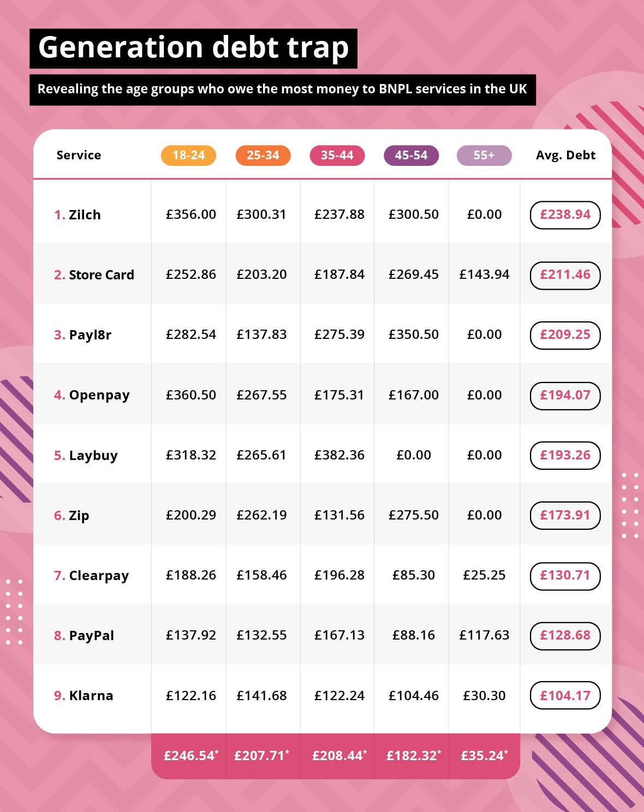Click the Service column header

(x=79, y=156)
